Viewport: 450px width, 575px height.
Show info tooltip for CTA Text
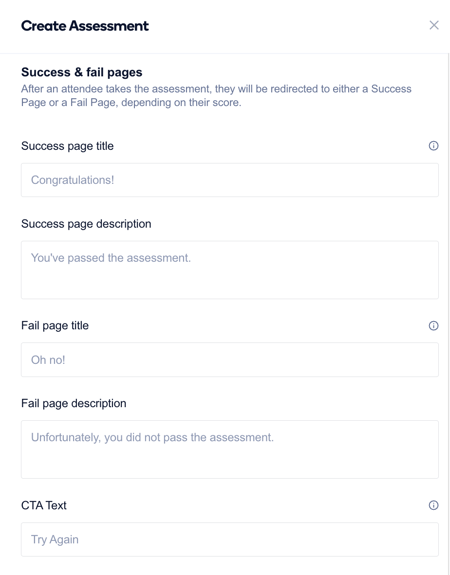[x=433, y=505]
